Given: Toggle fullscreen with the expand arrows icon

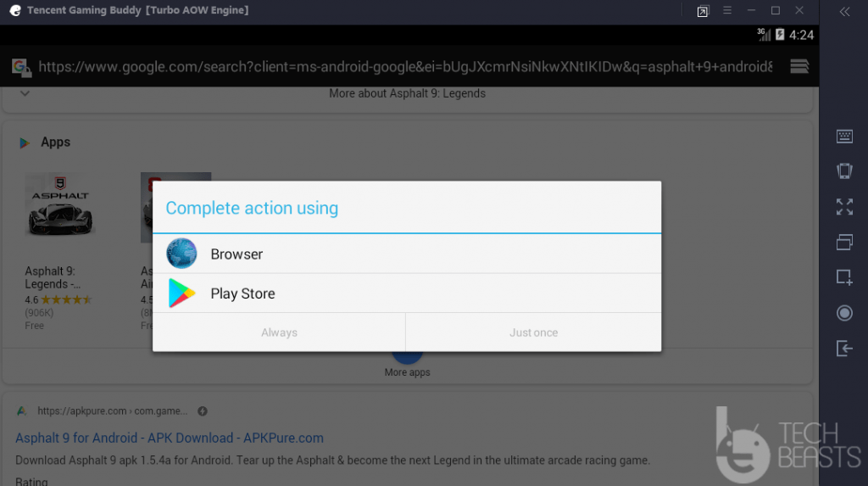Looking at the screenshot, I should [844, 207].
